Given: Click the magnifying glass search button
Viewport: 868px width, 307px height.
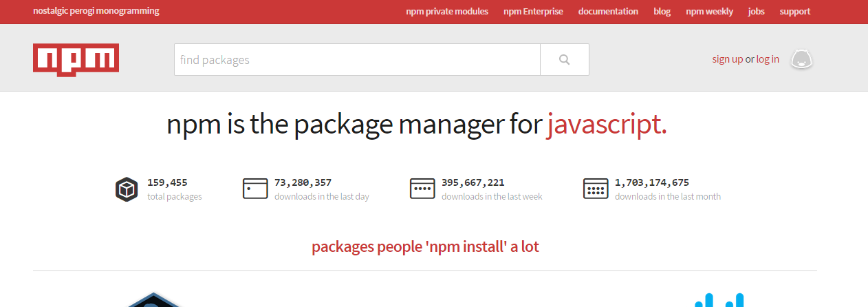Looking at the screenshot, I should coord(565,60).
